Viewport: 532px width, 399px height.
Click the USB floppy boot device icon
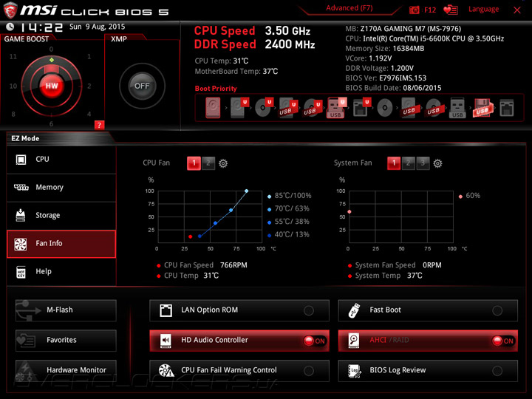click(x=482, y=108)
